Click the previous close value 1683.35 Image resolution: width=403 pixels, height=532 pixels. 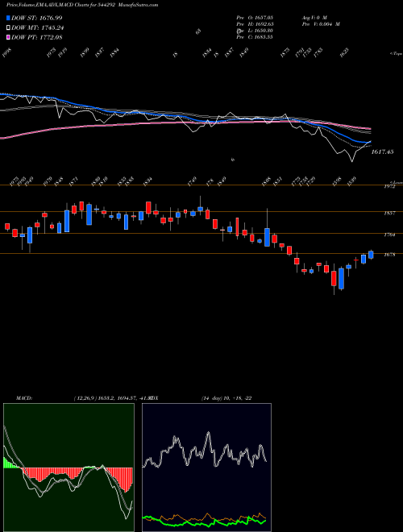[x=262, y=37]
